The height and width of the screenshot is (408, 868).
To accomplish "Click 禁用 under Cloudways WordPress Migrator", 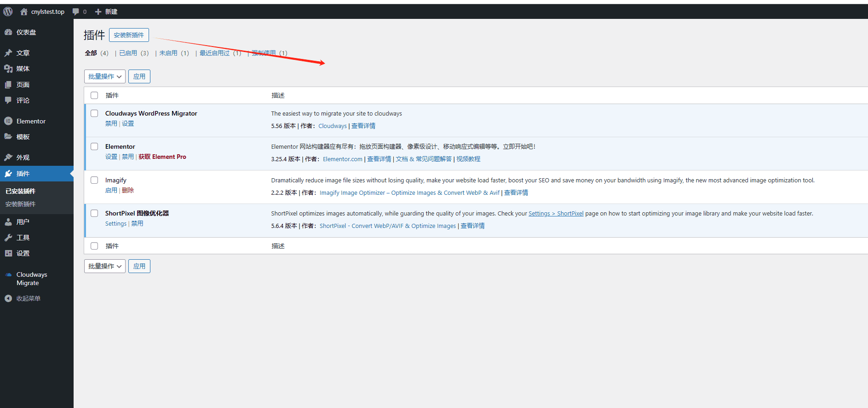I will [111, 123].
